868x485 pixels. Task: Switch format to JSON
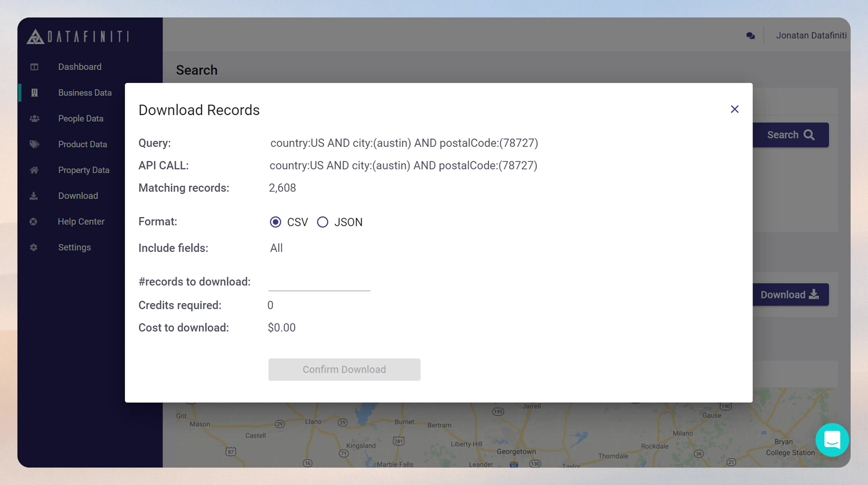point(323,222)
